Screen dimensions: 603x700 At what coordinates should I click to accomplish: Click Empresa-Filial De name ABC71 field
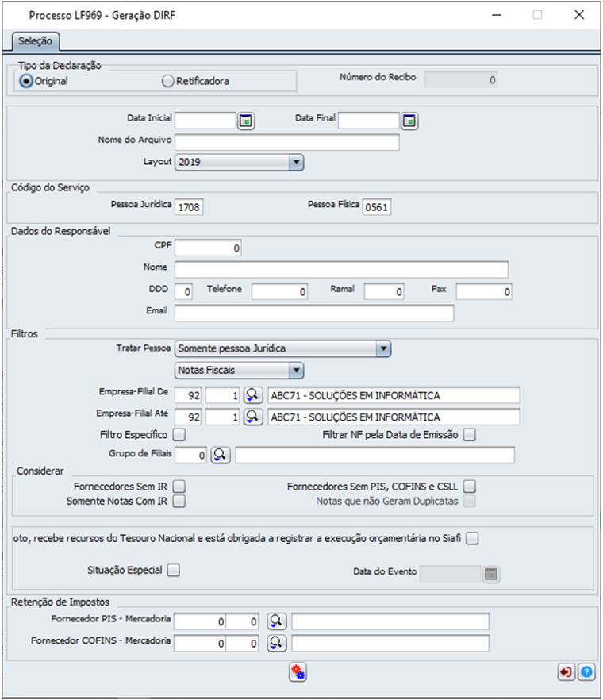click(x=394, y=395)
